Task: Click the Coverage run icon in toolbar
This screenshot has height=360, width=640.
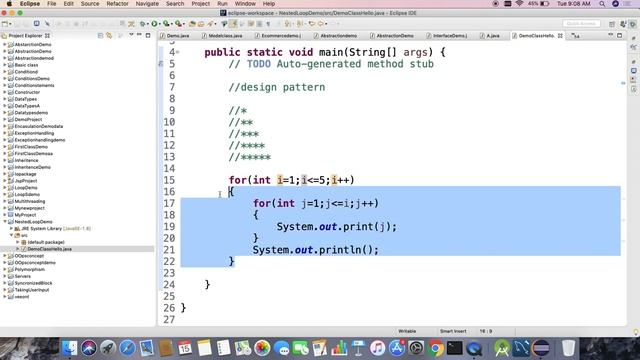Action: (x=166, y=24)
